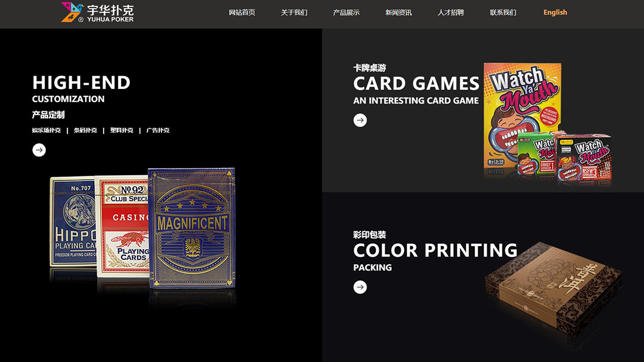
Task: Select 人才招聘 in the top navigation
Action: tap(451, 12)
